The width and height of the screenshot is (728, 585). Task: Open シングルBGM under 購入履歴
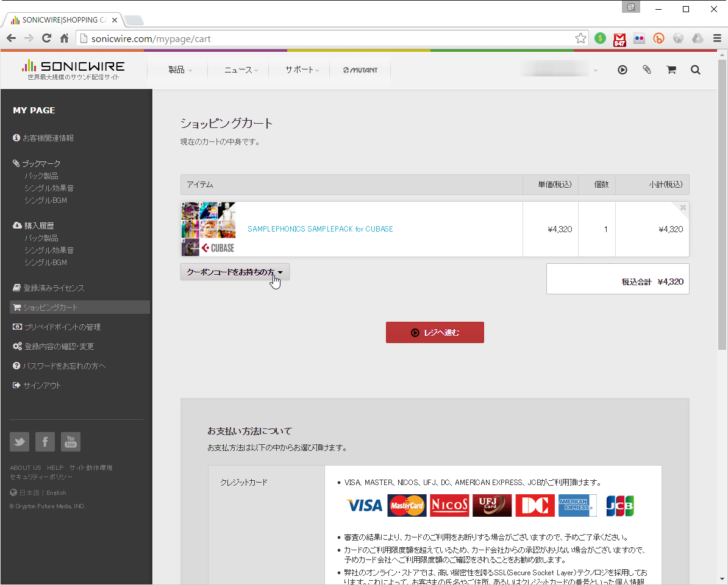(46, 262)
